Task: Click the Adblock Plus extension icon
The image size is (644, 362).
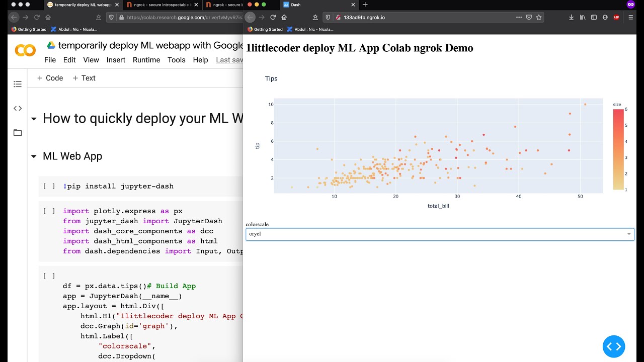Action: (x=616, y=17)
